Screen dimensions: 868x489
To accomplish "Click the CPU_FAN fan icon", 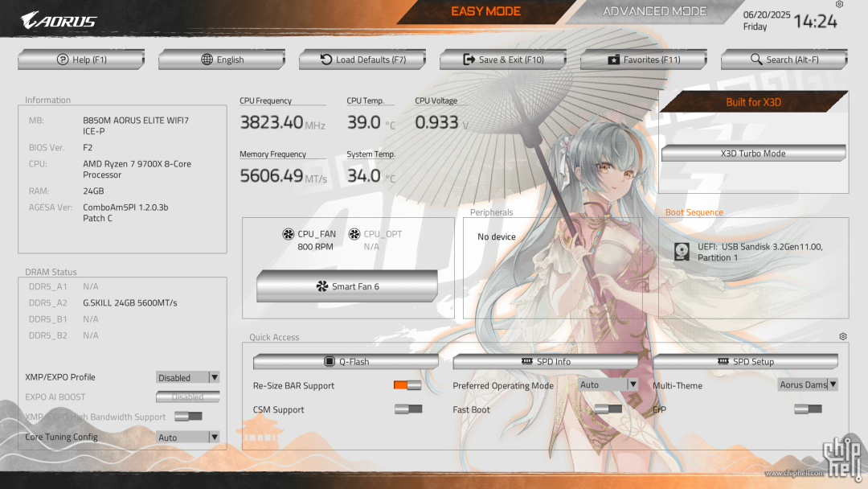I will [288, 234].
